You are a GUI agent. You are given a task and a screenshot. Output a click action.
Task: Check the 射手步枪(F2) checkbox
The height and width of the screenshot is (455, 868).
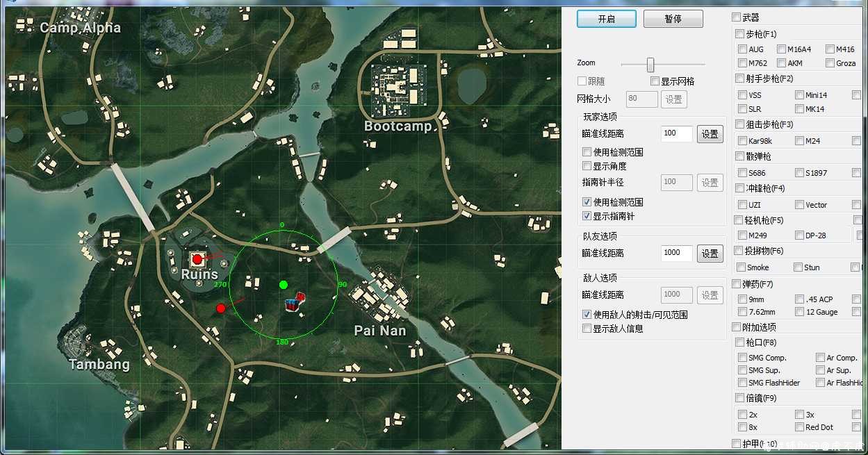pyautogui.click(x=739, y=78)
